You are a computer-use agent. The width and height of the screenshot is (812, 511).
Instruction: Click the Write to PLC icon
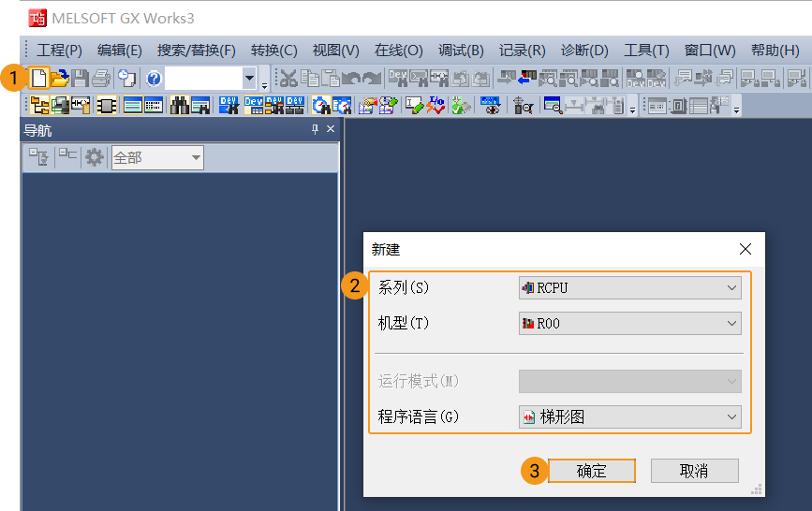pyautogui.click(x=507, y=79)
